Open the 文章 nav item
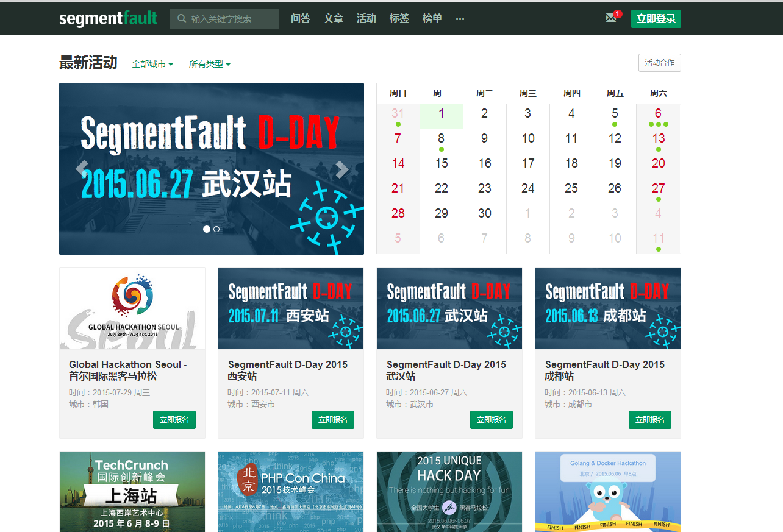The image size is (783, 532). tap(334, 19)
